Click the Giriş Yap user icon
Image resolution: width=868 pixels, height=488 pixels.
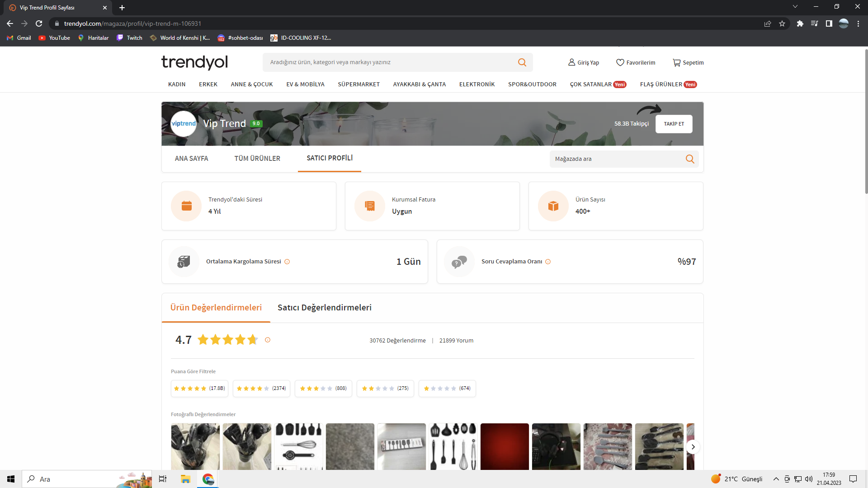pyautogui.click(x=571, y=62)
